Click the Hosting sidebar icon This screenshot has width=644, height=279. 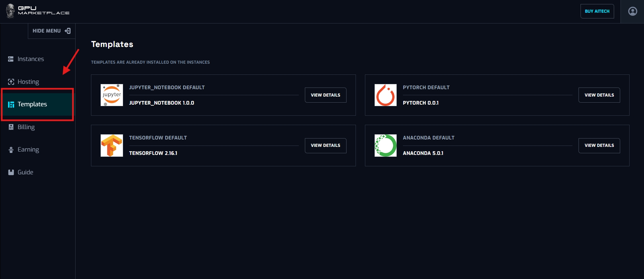[11, 82]
